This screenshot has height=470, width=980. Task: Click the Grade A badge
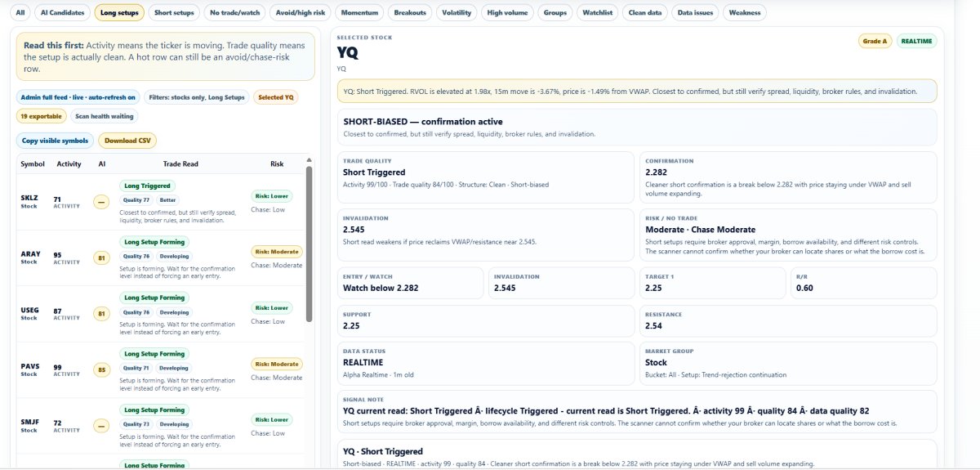click(875, 41)
